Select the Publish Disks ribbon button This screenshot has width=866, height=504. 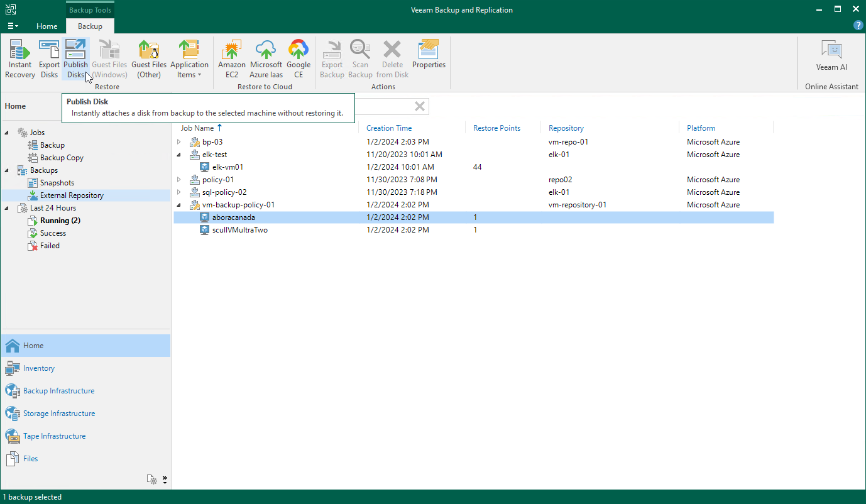pyautogui.click(x=75, y=59)
